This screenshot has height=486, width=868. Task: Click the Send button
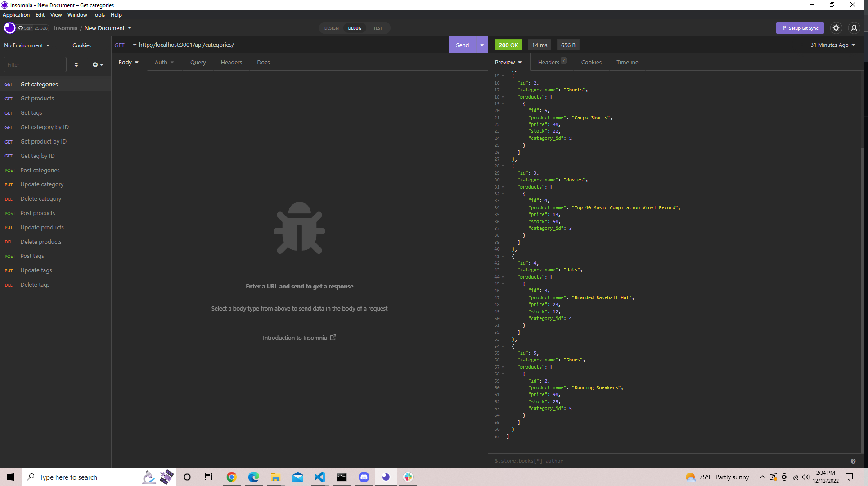[463, 45]
